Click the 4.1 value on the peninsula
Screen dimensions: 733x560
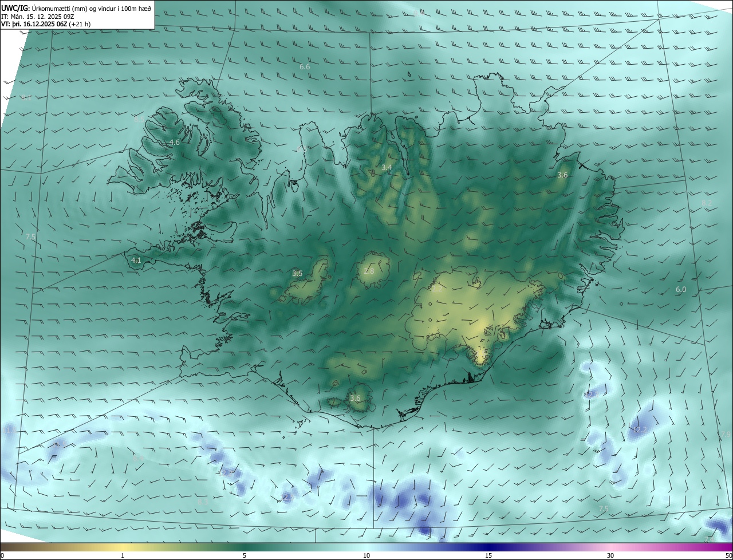point(136,261)
